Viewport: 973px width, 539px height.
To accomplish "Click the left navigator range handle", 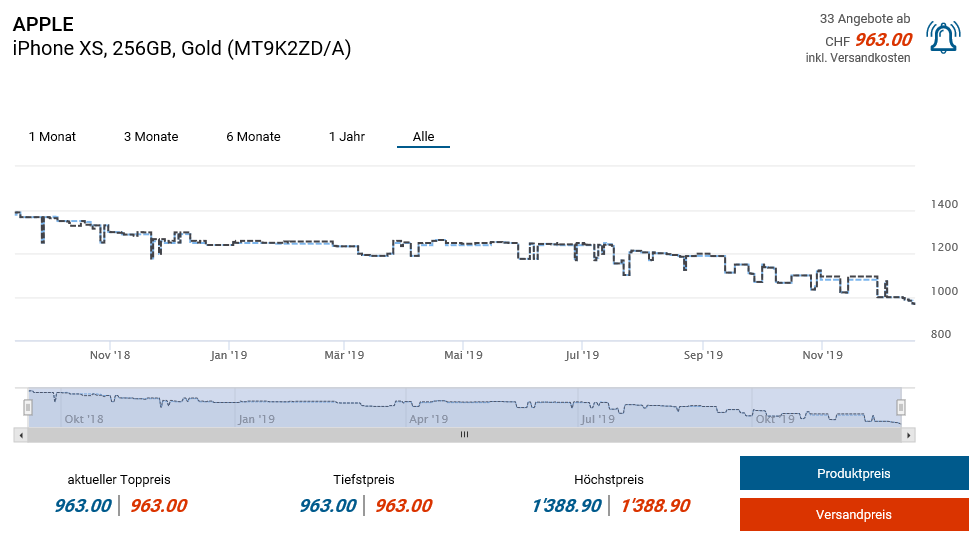I will click(28, 407).
